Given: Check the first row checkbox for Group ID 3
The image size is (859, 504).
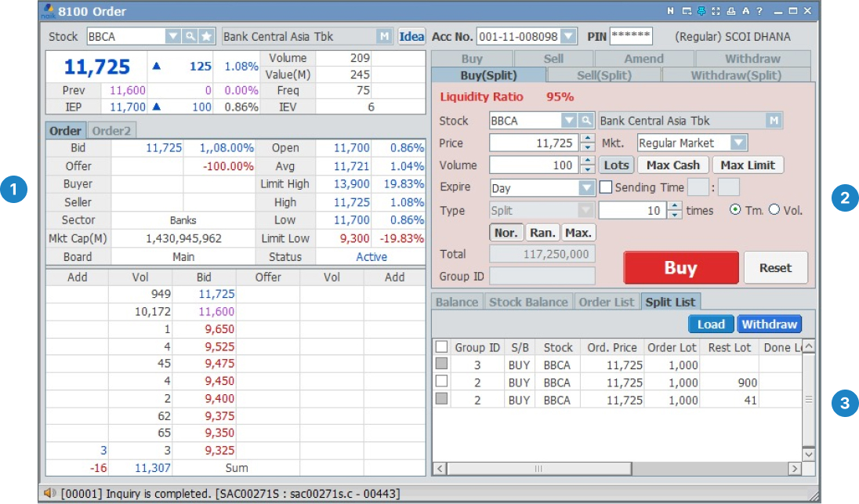Looking at the screenshot, I should (442, 364).
